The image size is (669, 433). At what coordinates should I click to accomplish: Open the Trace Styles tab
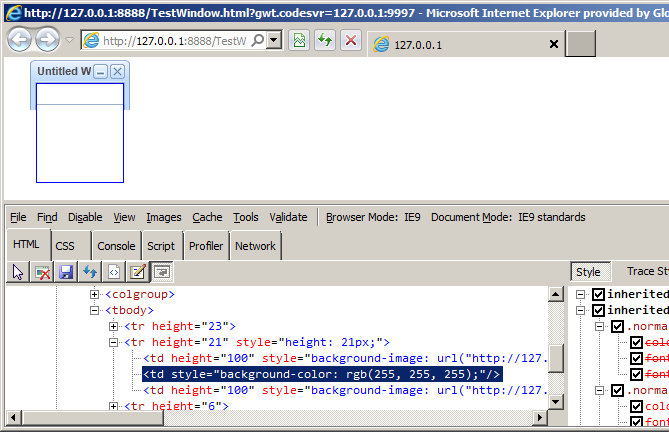click(645, 271)
